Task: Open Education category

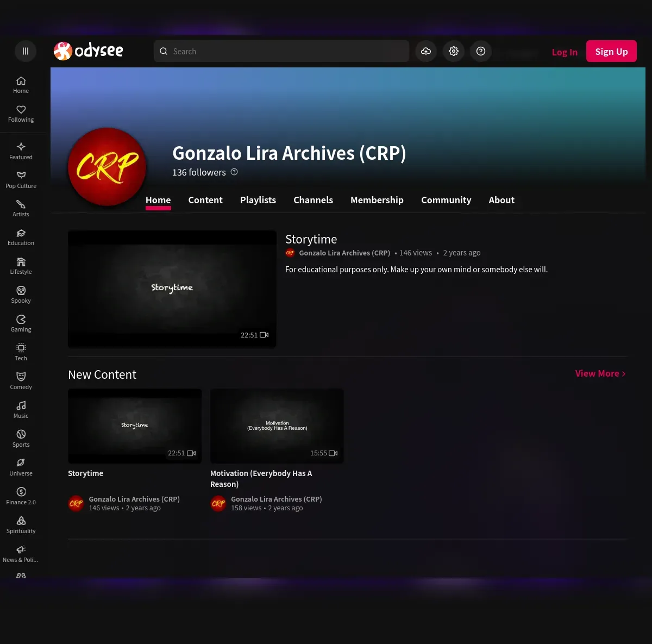Action: [x=21, y=237]
